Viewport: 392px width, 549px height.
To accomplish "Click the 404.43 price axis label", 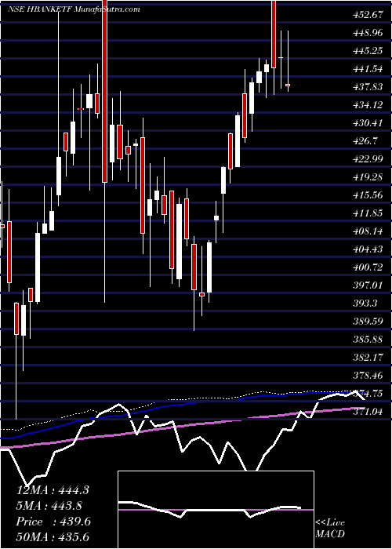I will click(x=367, y=249).
